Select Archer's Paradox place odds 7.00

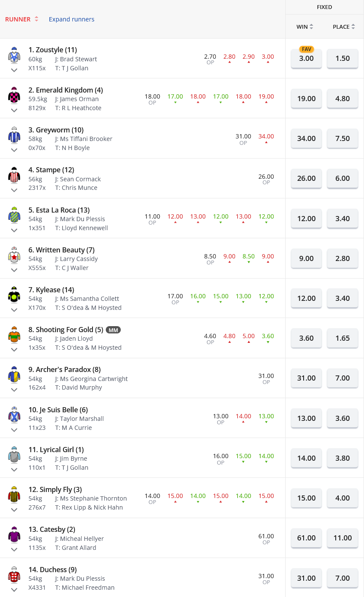tap(343, 378)
